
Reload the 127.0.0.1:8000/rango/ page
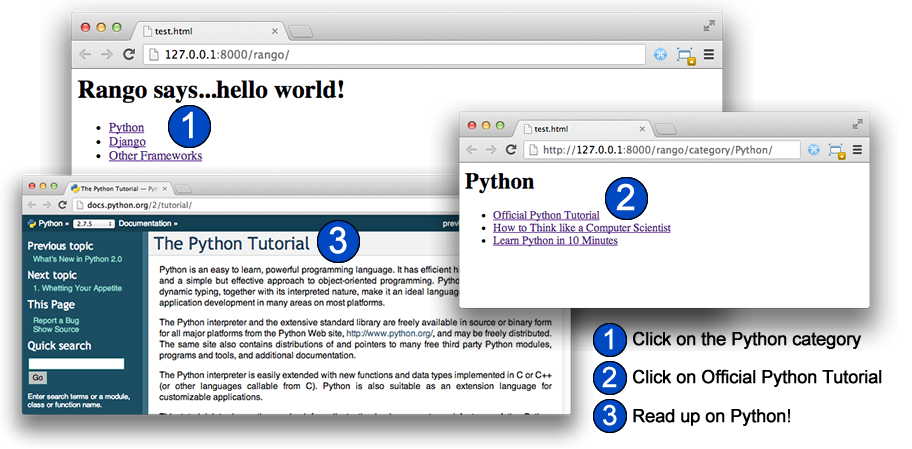pyautogui.click(x=129, y=55)
